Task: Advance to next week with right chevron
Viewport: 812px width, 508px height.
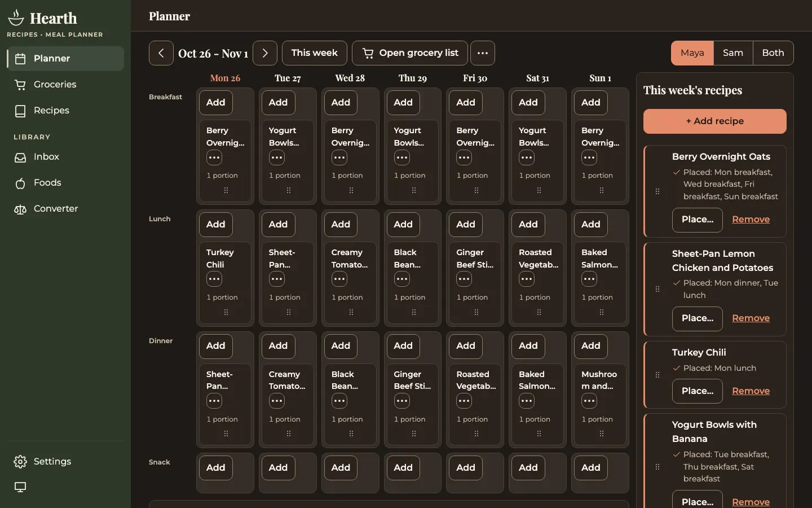Action: click(x=265, y=53)
